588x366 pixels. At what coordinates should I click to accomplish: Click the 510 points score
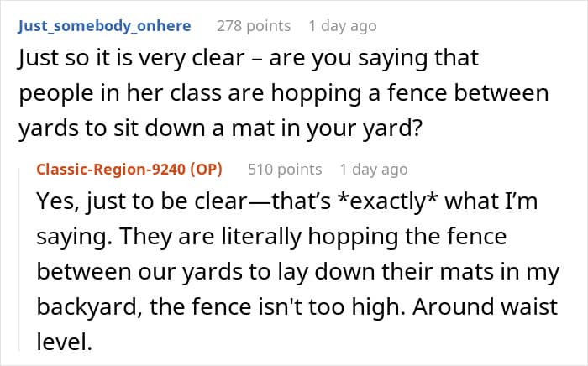[x=285, y=170]
